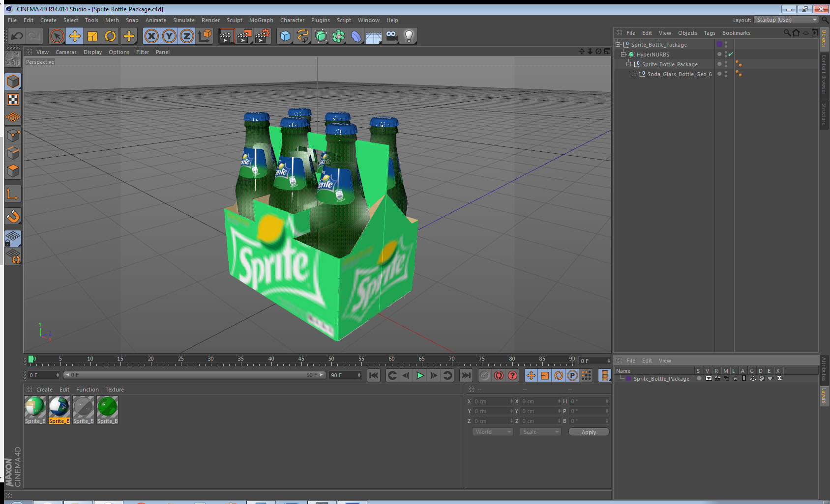Select the Live Selection tool
This screenshot has width=830, height=504.
pyautogui.click(x=57, y=36)
